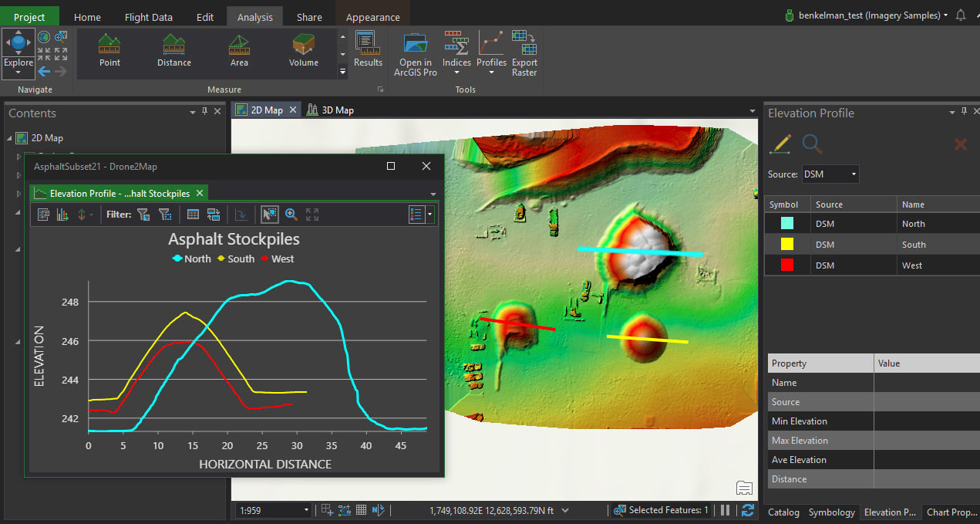The image size is (980, 524).
Task: Select the Point measure tool
Action: (x=109, y=51)
